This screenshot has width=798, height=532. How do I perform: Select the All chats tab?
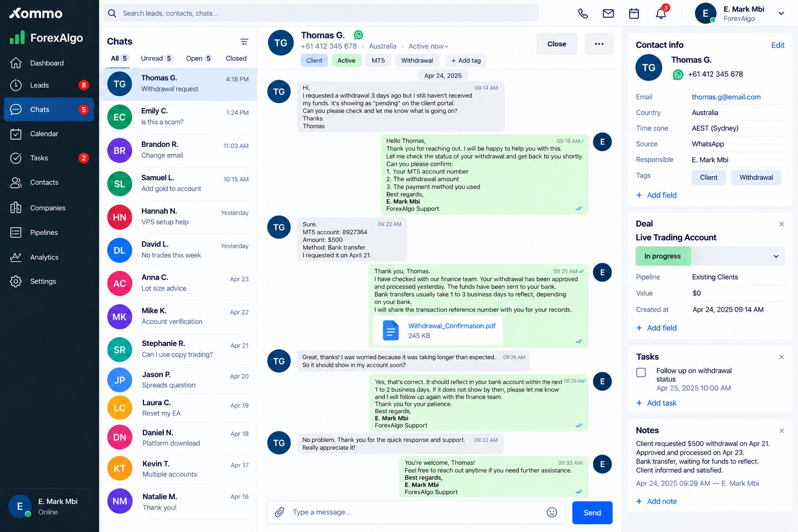[x=119, y=58]
